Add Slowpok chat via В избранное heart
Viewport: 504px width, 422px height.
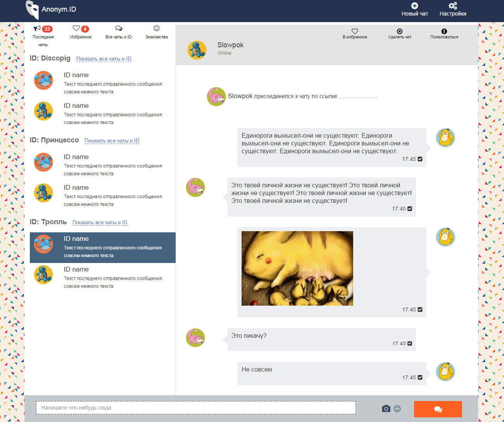coord(355,34)
